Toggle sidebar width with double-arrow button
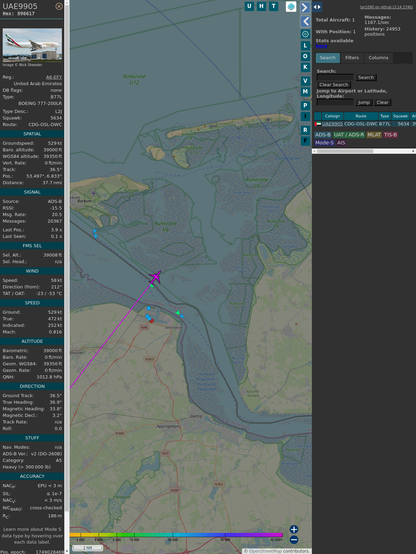This screenshot has height=554, width=416. click(x=317, y=7)
